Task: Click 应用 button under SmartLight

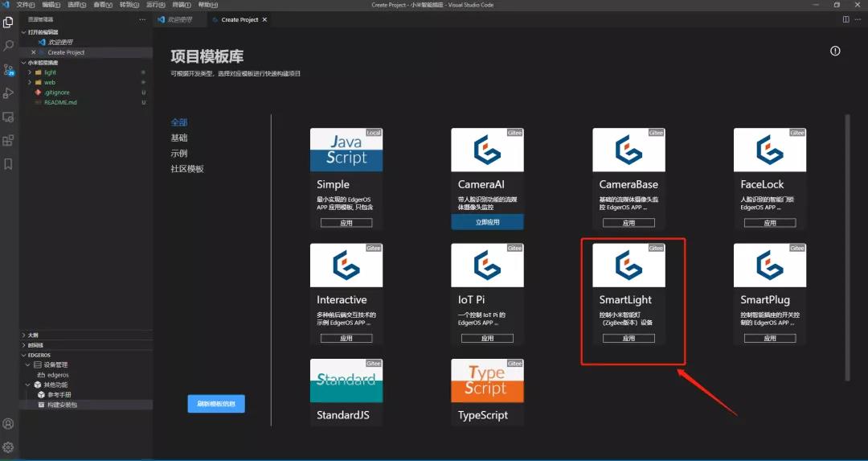Action: pyautogui.click(x=628, y=338)
